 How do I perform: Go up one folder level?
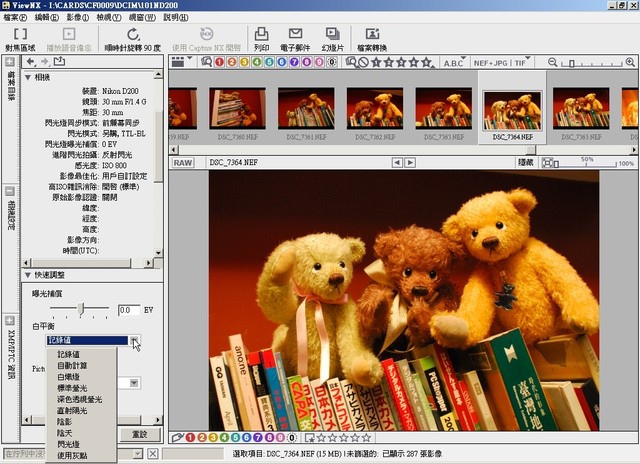point(59,61)
